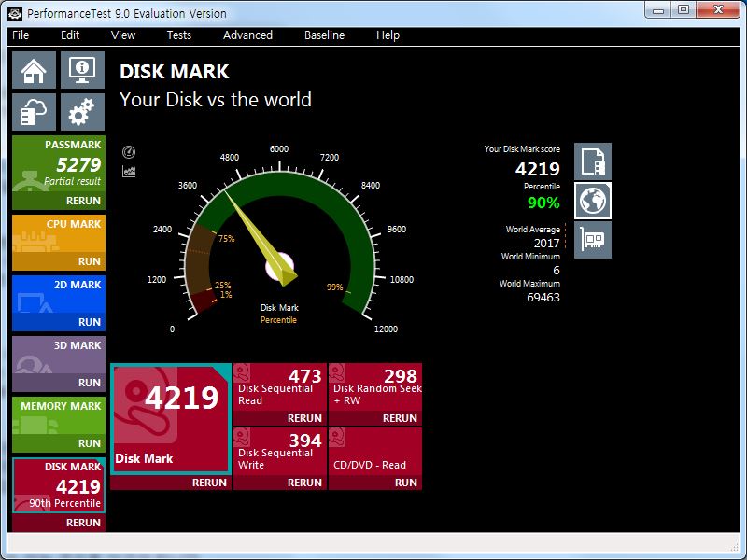Open the Advanced menu
Image resolution: width=747 pixels, height=560 pixels.
point(247,35)
